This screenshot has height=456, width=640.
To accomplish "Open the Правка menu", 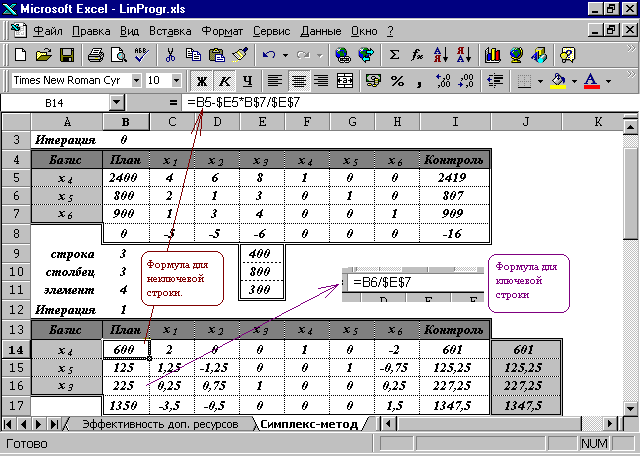I will (91, 31).
